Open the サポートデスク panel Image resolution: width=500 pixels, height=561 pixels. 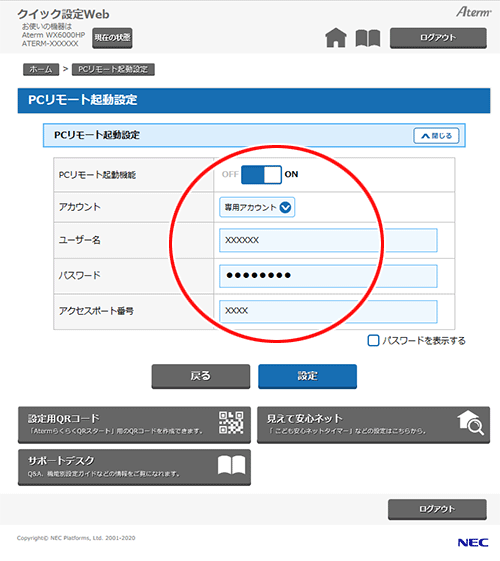coord(134,467)
